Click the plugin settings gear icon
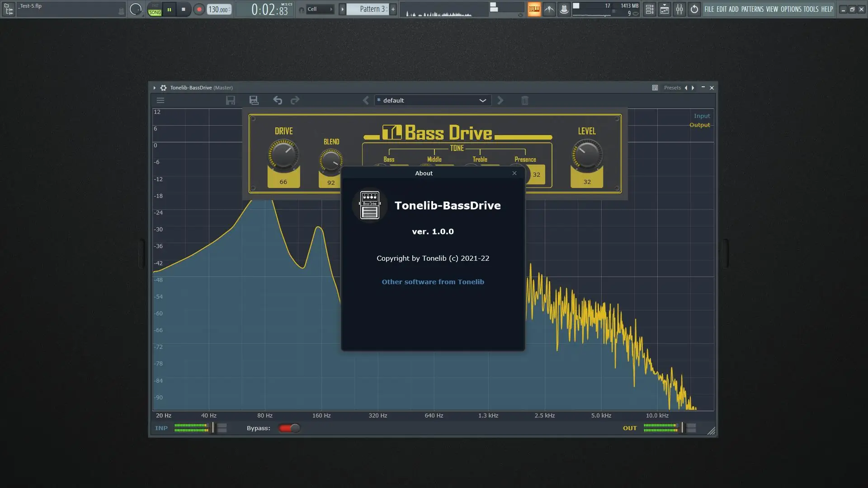 click(x=163, y=88)
